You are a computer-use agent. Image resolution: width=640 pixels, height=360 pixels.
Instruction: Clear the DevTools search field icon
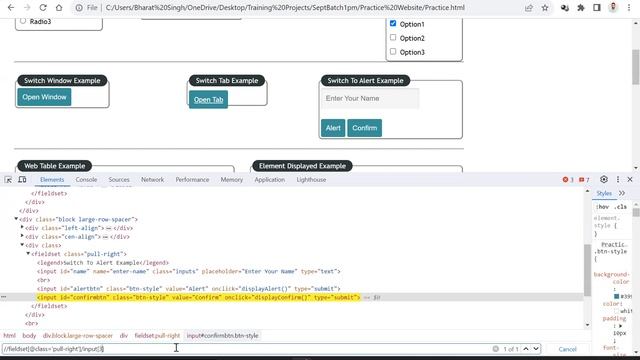(496, 349)
